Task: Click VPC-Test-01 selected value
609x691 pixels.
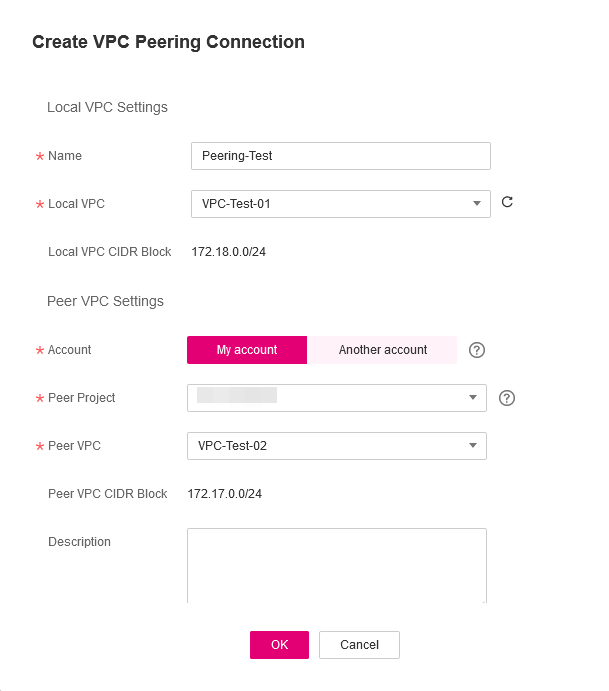Action: click(236, 204)
